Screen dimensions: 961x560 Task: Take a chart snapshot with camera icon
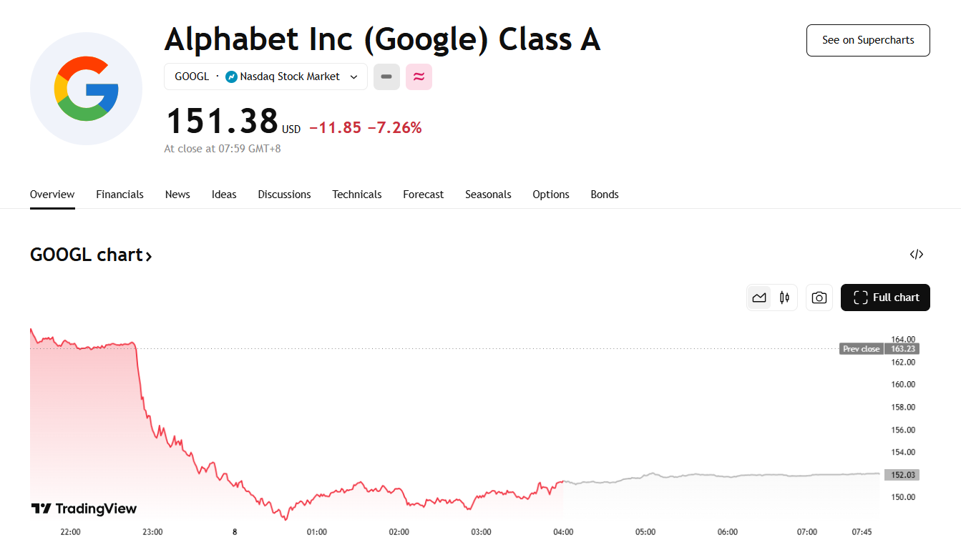coord(819,298)
